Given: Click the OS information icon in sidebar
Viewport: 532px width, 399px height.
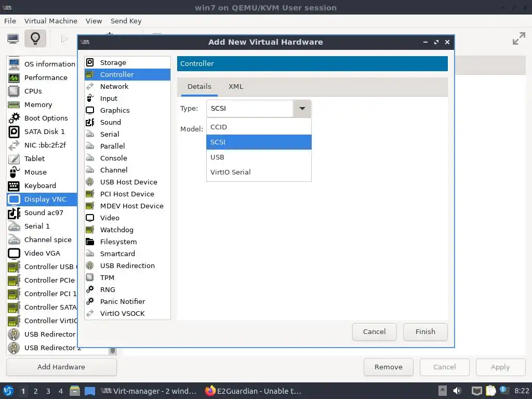Looking at the screenshot, I should 14,64.
